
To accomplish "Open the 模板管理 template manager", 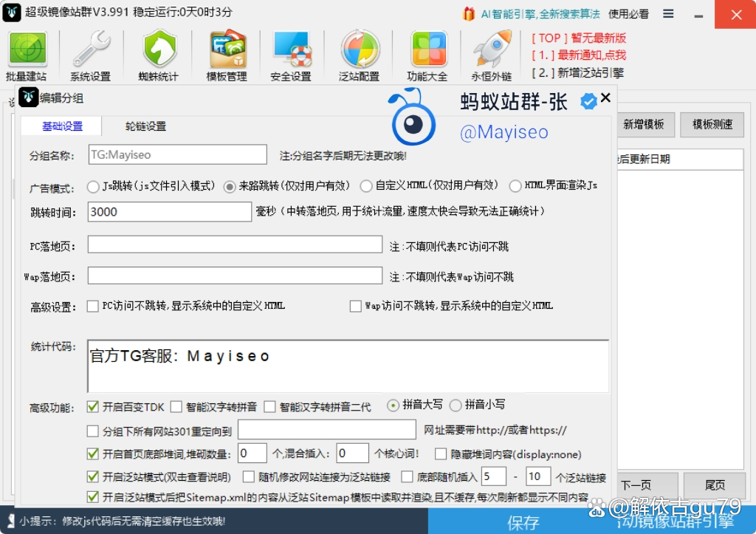I will (226, 53).
